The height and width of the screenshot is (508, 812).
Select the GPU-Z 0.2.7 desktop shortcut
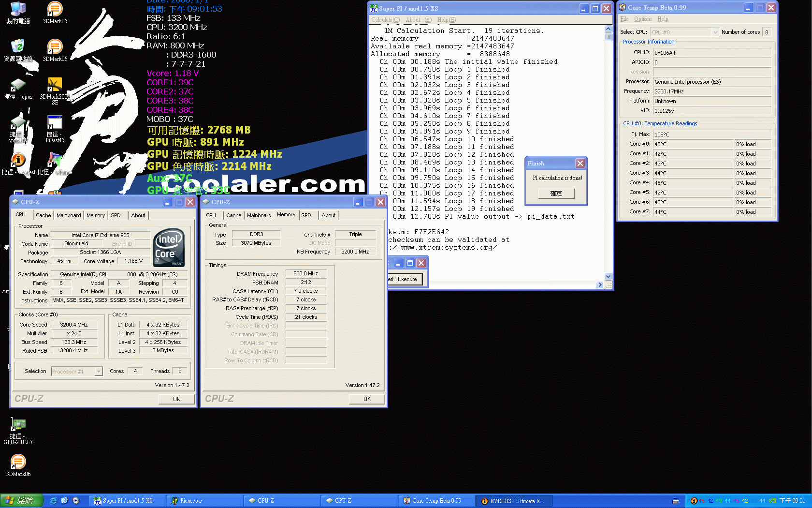tap(18, 431)
